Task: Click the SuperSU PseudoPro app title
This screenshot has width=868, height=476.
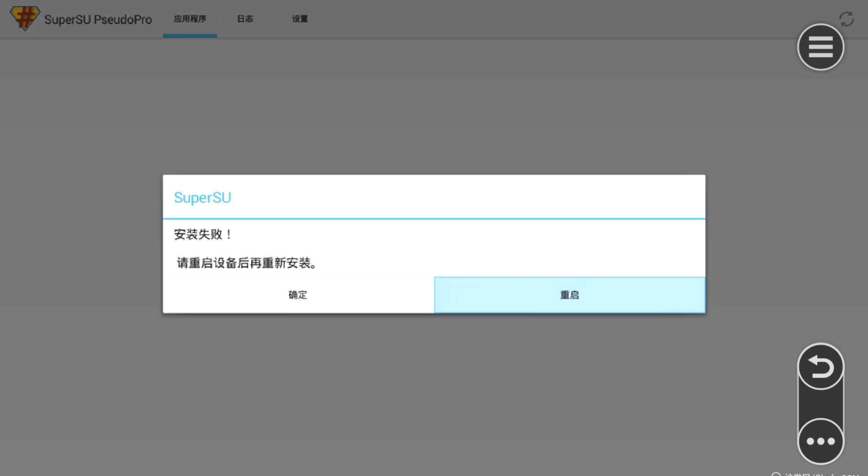Action: [98, 20]
